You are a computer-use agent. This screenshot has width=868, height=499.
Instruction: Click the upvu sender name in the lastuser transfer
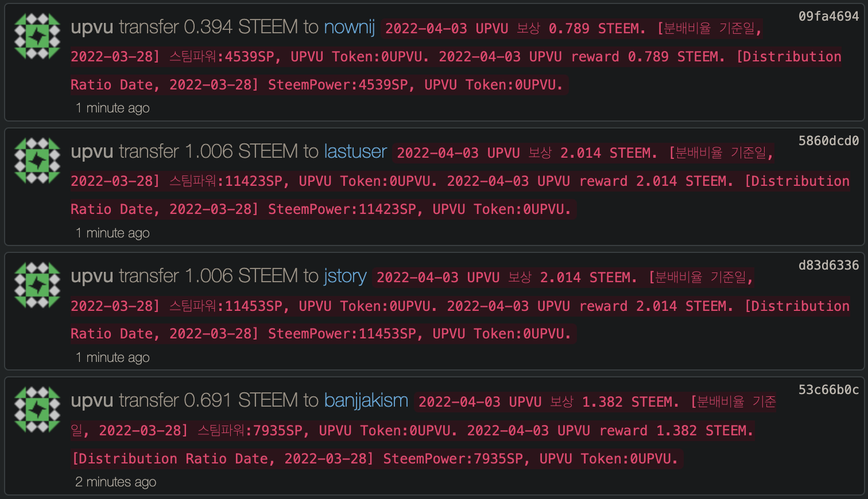point(92,151)
